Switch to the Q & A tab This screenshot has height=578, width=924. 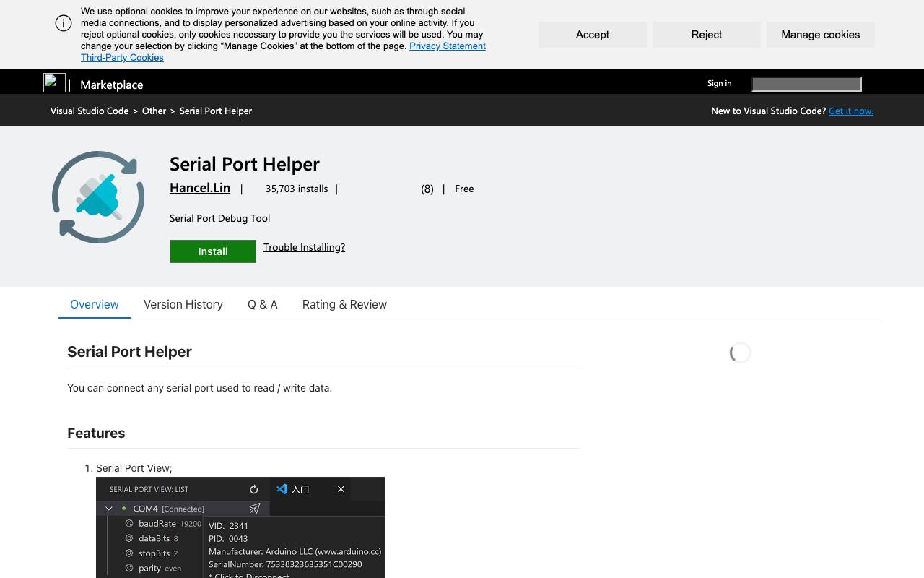pyautogui.click(x=263, y=304)
